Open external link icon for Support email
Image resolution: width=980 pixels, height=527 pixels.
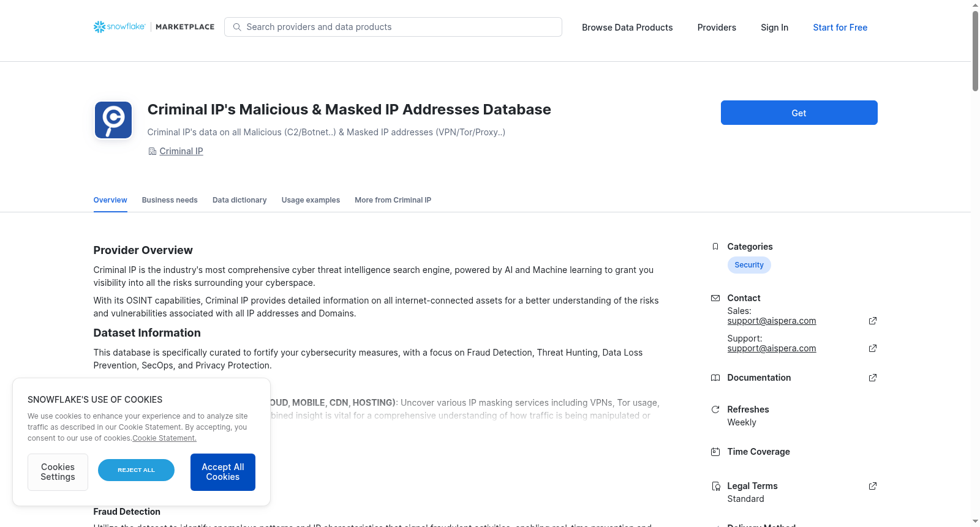(873, 348)
